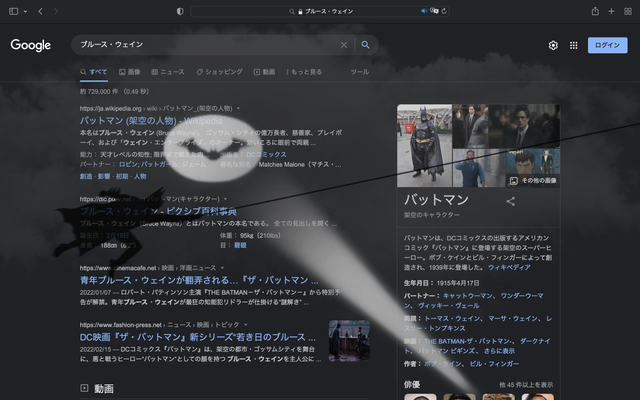Open the THE BATMAN-ザ・バットマン movie link
Screen dimensions: 640x400
tap(467, 341)
